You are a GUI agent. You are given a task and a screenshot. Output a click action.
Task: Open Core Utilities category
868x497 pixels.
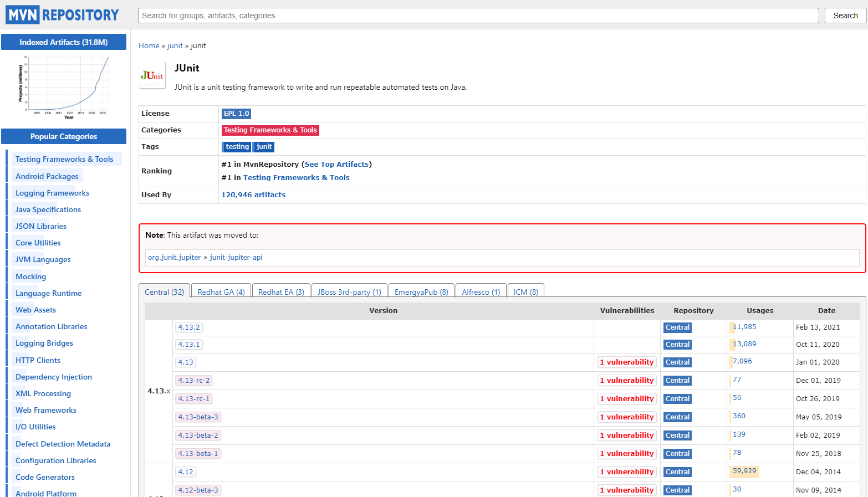point(38,243)
